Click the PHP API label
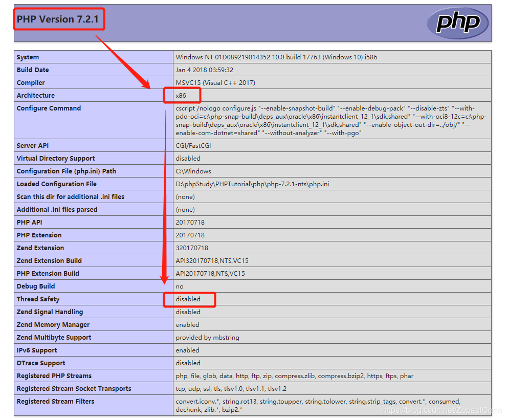 pos(30,223)
